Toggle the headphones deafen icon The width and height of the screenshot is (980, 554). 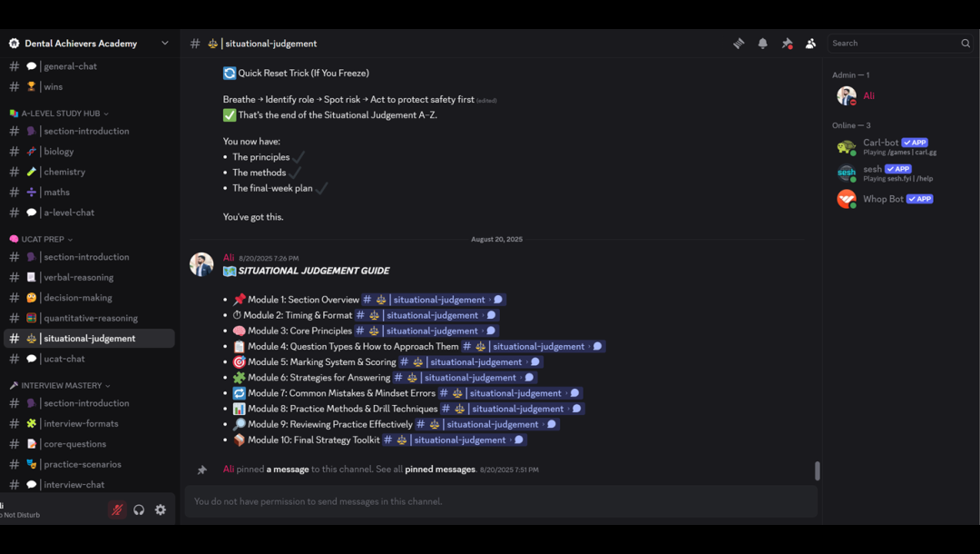[x=139, y=509]
